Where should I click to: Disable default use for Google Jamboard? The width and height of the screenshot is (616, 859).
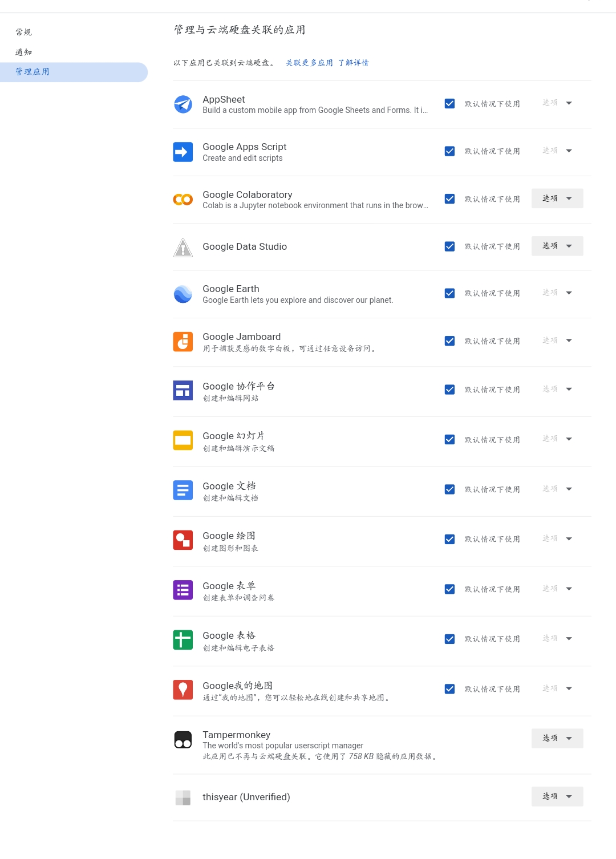(x=449, y=341)
